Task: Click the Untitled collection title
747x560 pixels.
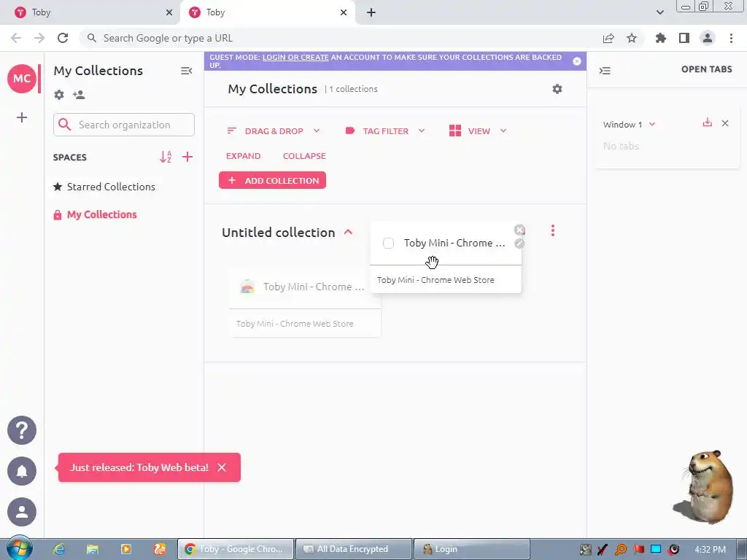Action: [279, 233]
